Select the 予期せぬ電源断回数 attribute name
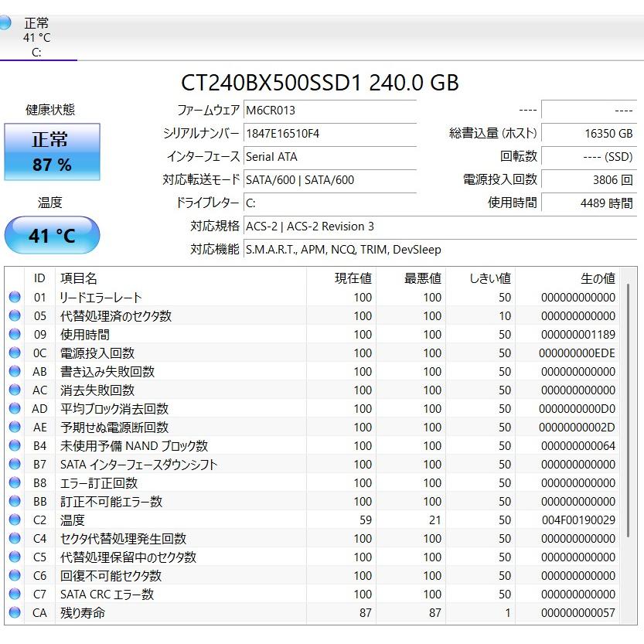Image resolution: width=644 pixels, height=644 pixels. pyautogui.click(x=114, y=427)
